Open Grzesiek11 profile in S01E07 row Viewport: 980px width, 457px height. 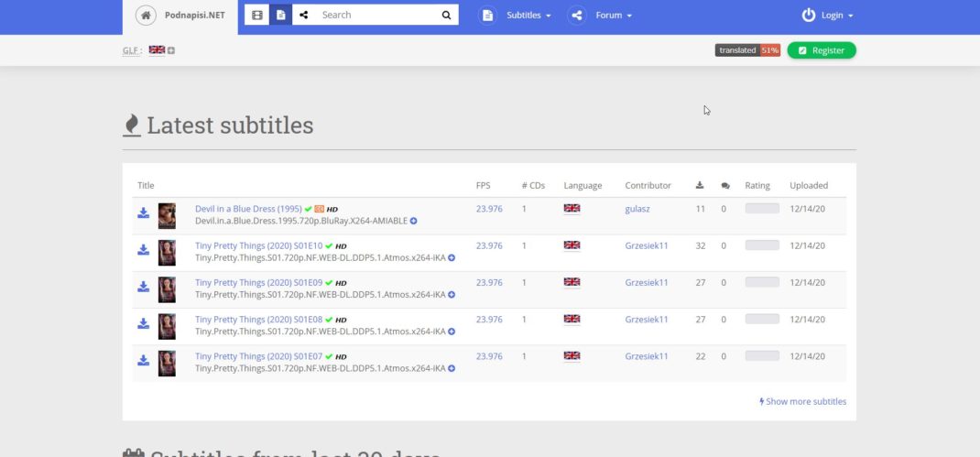click(647, 356)
